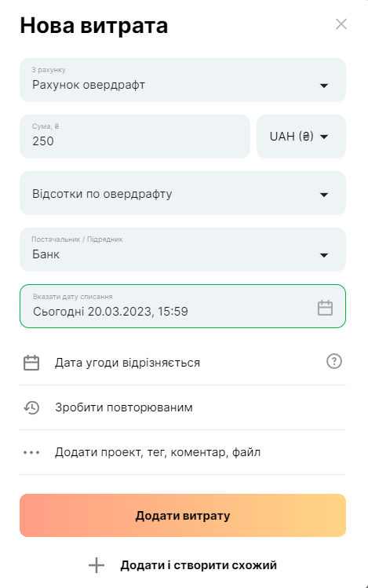Image resolution: width=368 pixels, height=588 pixels.
Task: Open the 'З рахунку' account dropdown
Action: [x=183, y=80]
